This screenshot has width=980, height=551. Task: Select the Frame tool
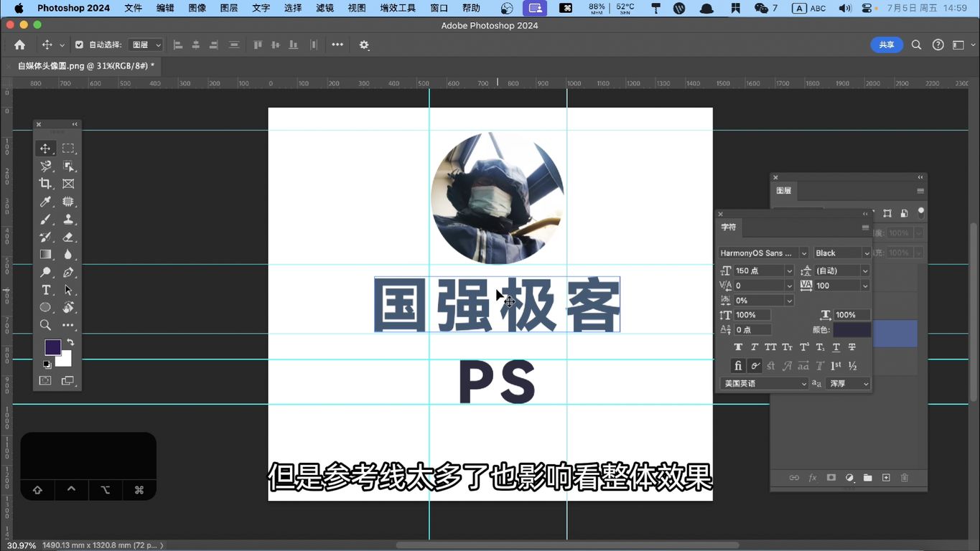(x=68, y=184)
